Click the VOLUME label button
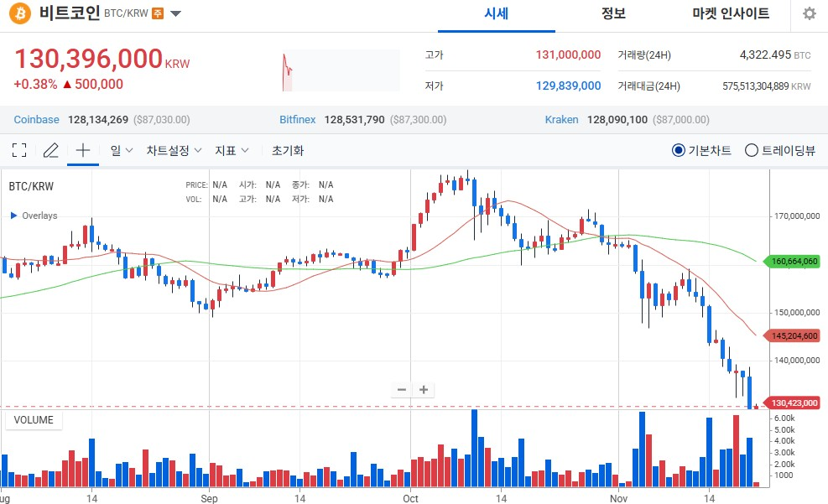 34,420
